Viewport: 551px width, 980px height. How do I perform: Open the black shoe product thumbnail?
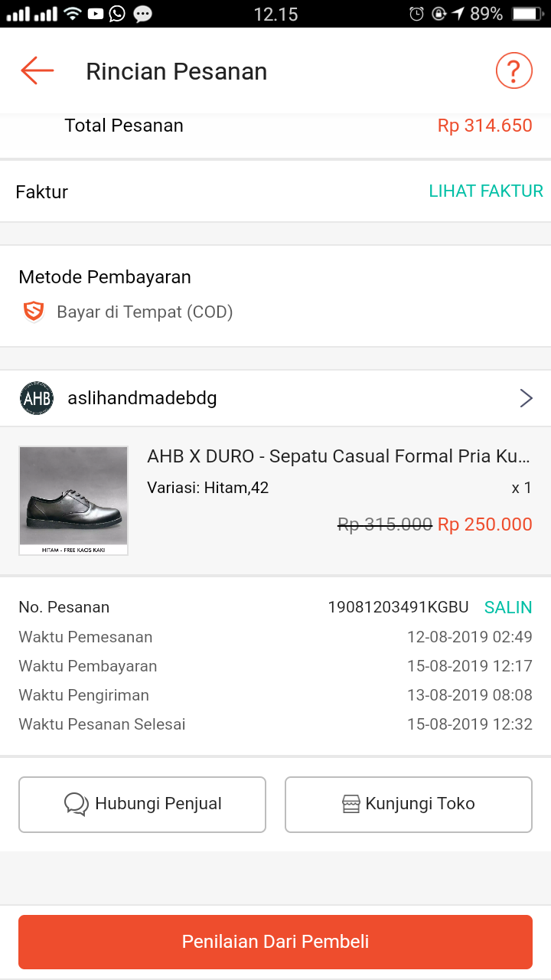click(x=73, y=501)
